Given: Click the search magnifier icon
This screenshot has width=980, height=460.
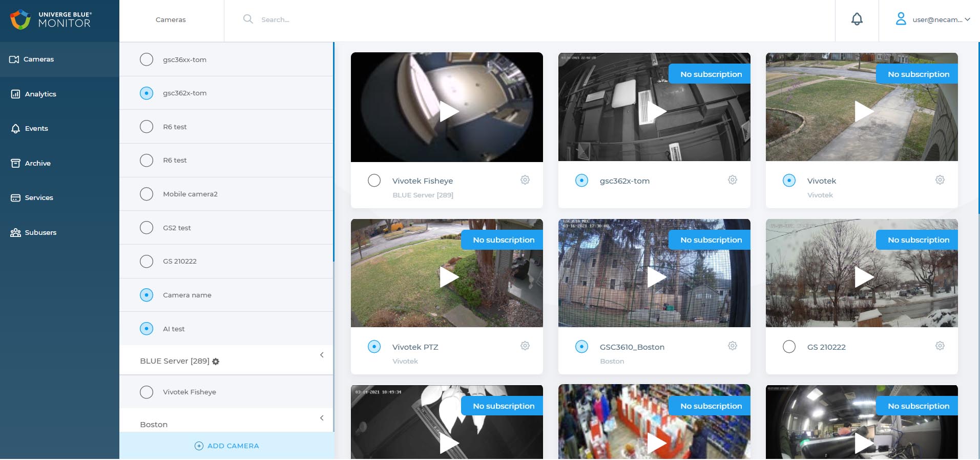Looking at the screenshot, I should pyautogui.click(x=248, y=19).
